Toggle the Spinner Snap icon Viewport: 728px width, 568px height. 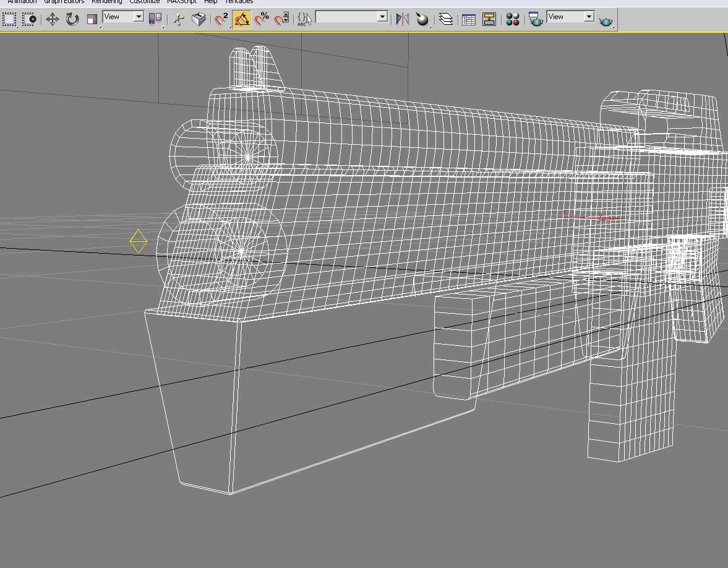[x=281, y=20]
